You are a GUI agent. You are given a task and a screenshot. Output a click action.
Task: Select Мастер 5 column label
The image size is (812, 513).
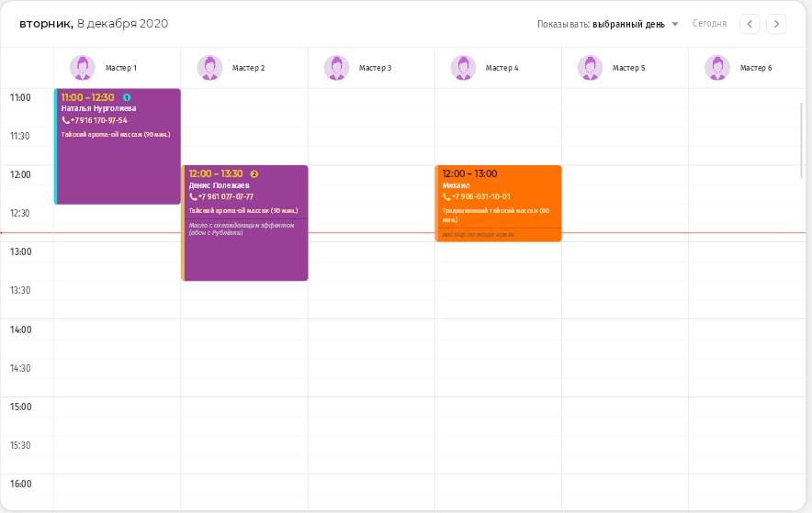[628, 68]
